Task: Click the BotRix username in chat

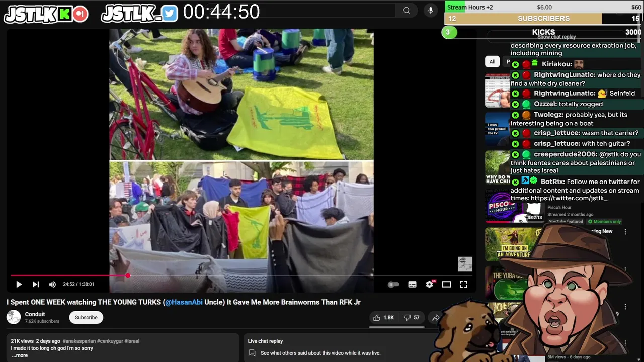Action: coord(552,182)
